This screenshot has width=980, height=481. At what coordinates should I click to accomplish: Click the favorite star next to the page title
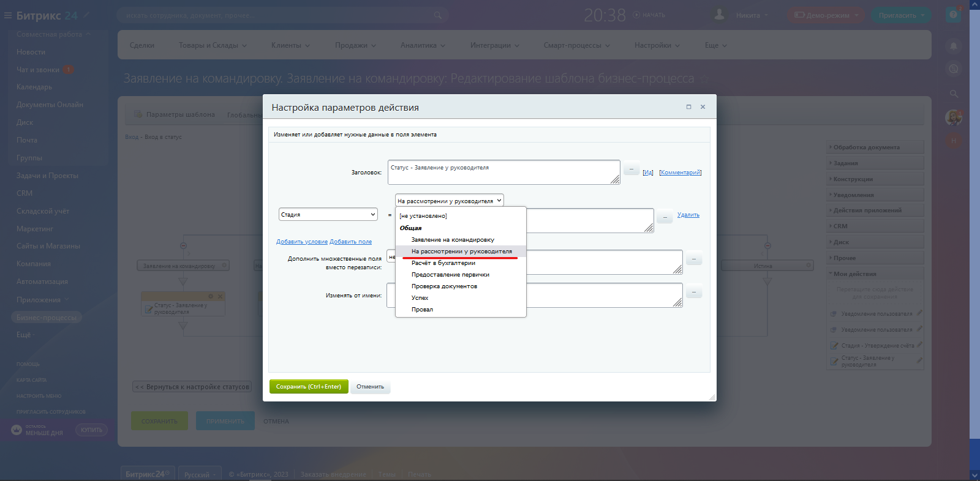[705, 79]
